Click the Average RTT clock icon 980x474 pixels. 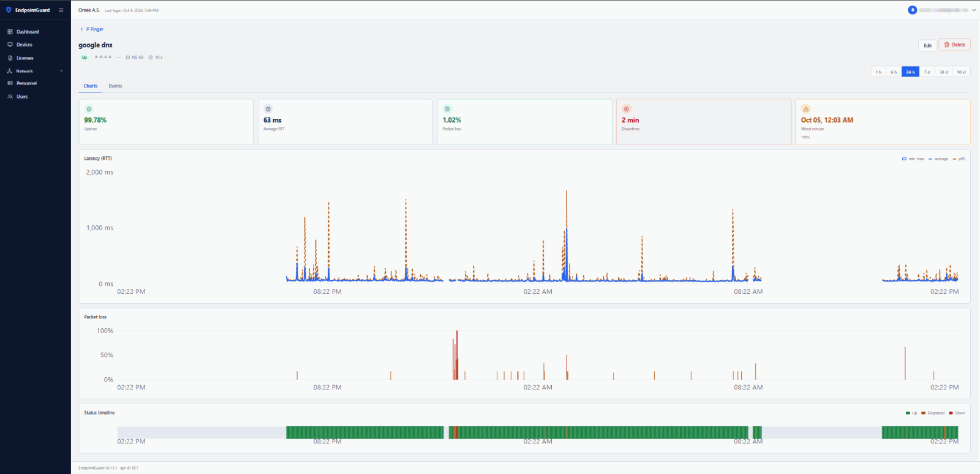pos(268,109)
